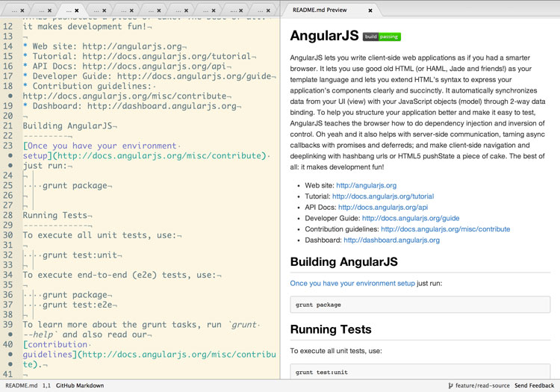This screenshot has width=560, height=392.
Task: Click the 'Running Tests' heading in preview
Action: tap(331, 329)
